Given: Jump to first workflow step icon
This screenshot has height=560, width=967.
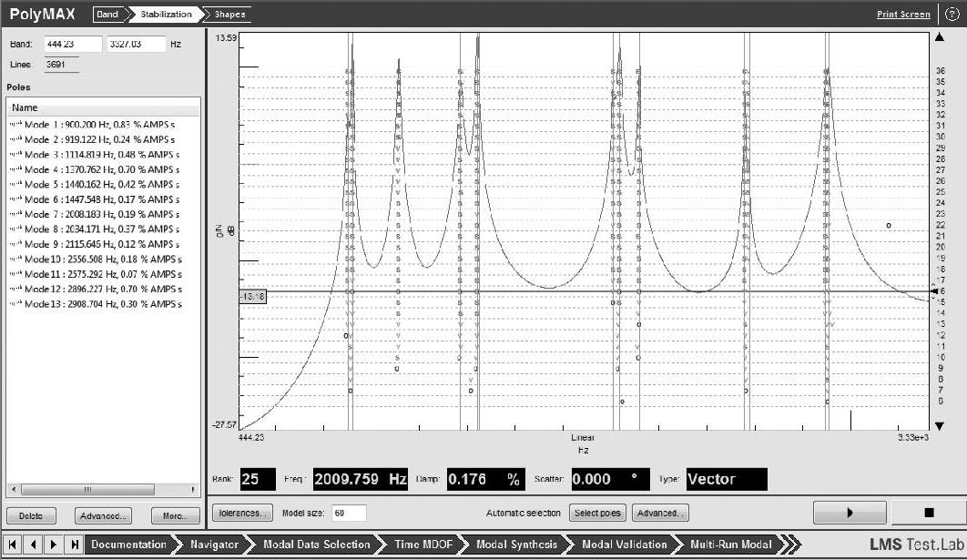Looking at the screenshot, I should [12, 545].
